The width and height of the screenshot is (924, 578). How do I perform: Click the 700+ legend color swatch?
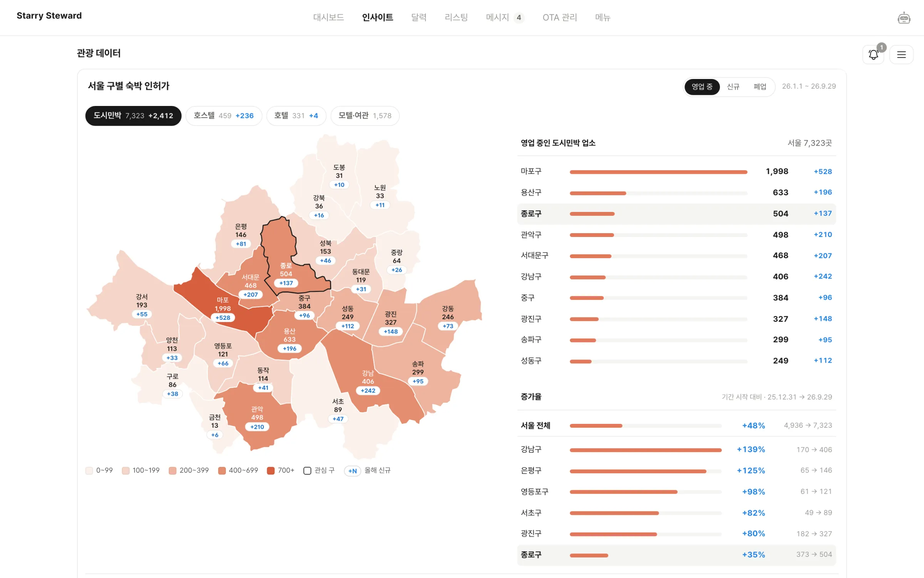[x=271, y=470]
